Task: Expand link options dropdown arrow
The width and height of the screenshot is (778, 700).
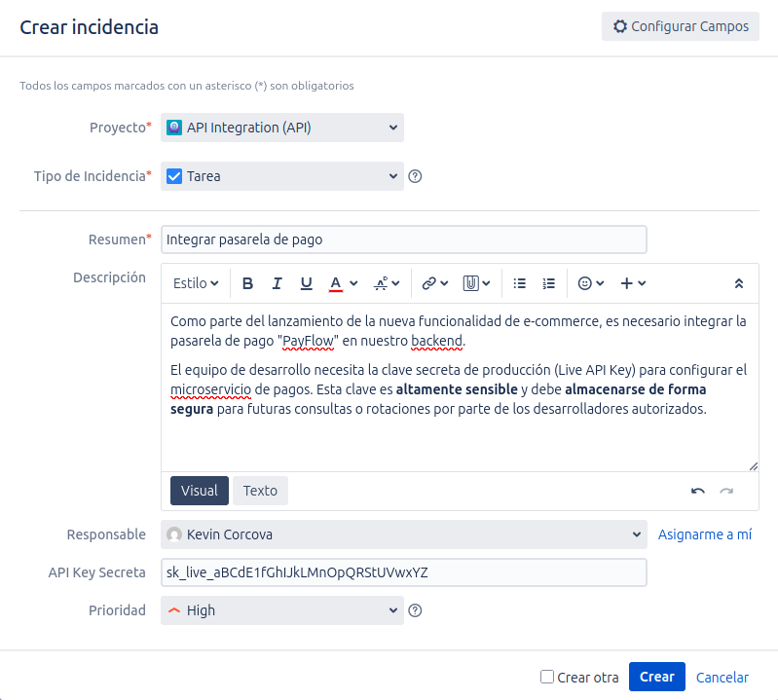Action: click(444, 283)
